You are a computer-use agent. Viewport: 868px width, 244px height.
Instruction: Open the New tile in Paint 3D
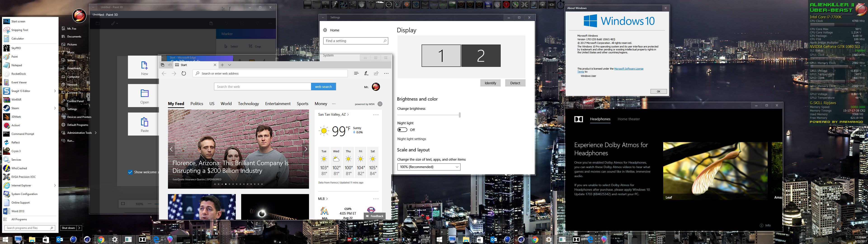tap(145, 67)
